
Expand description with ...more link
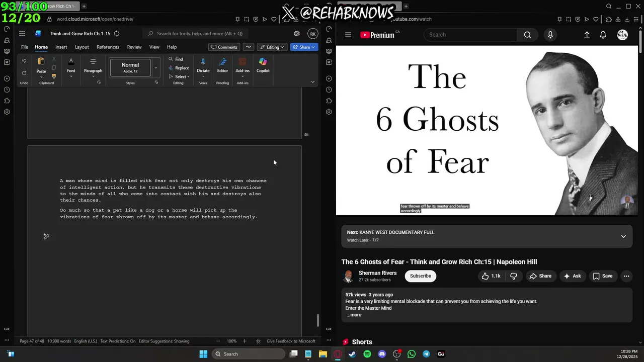point(354,315)
